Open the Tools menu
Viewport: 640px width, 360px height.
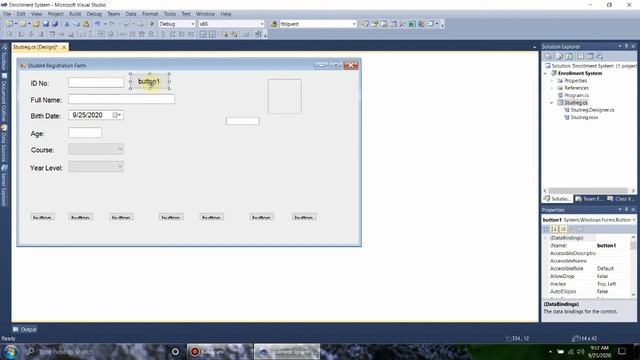pyautogui.click(x=170, y=14)
